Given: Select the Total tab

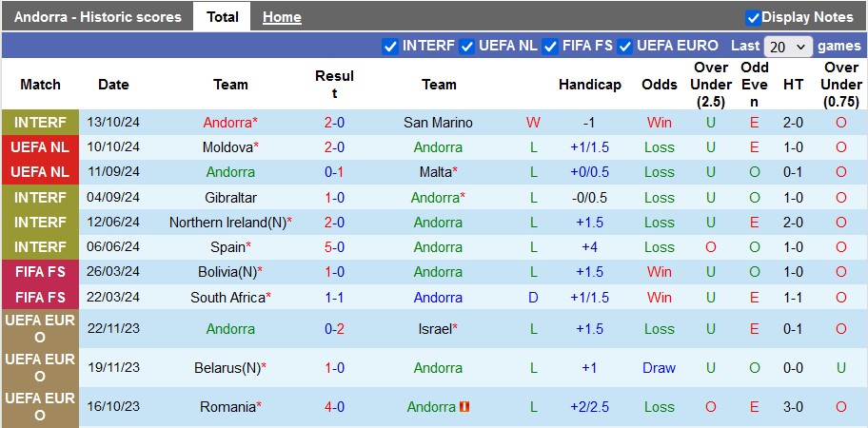Looking at the screenshot, I should pyautogui.click(x=222, y=17).
